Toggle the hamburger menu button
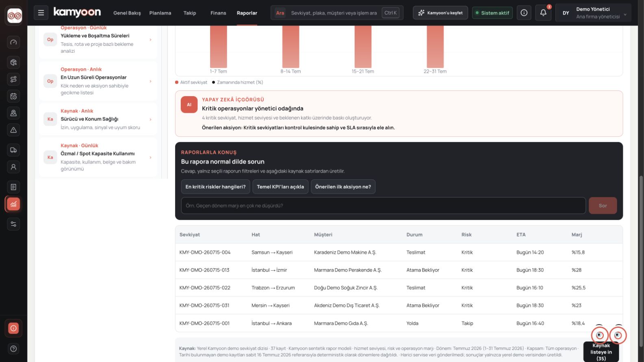644x362 pixels. (41, 13)
